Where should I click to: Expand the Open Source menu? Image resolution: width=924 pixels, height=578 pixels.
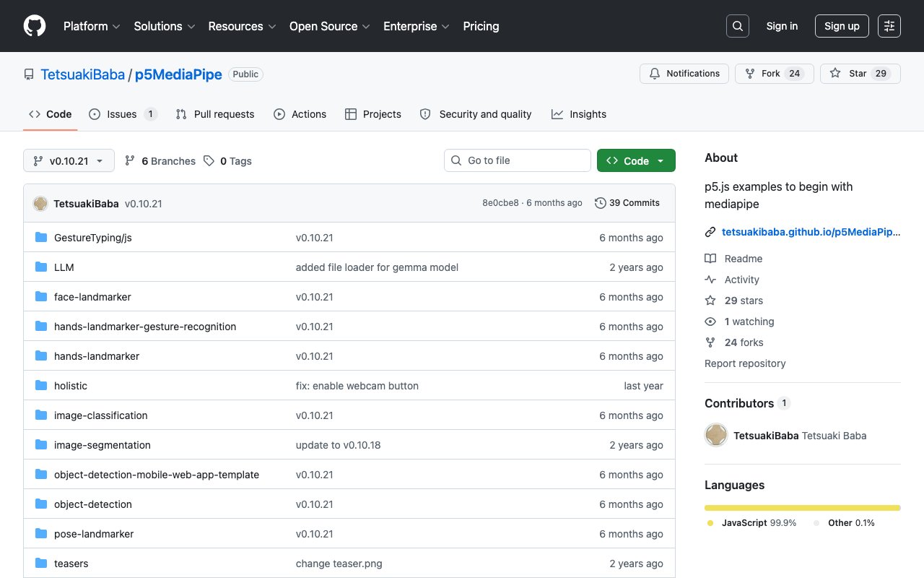330,26
